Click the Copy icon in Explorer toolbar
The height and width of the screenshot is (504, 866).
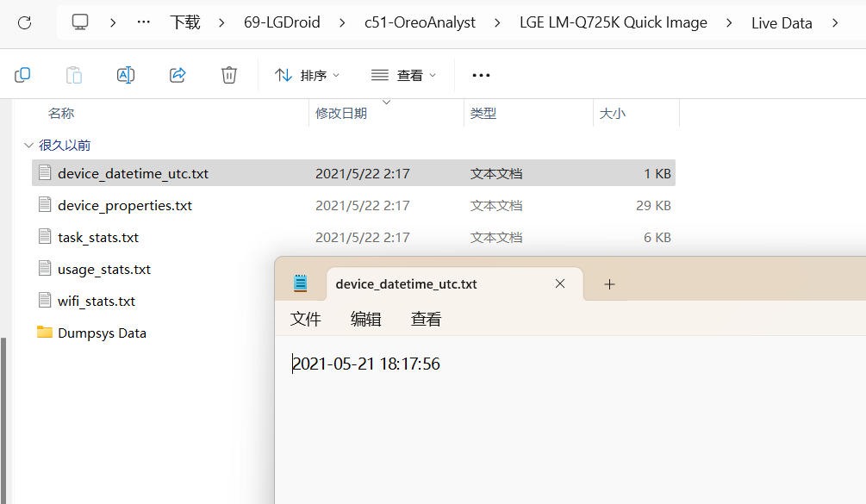22,75
